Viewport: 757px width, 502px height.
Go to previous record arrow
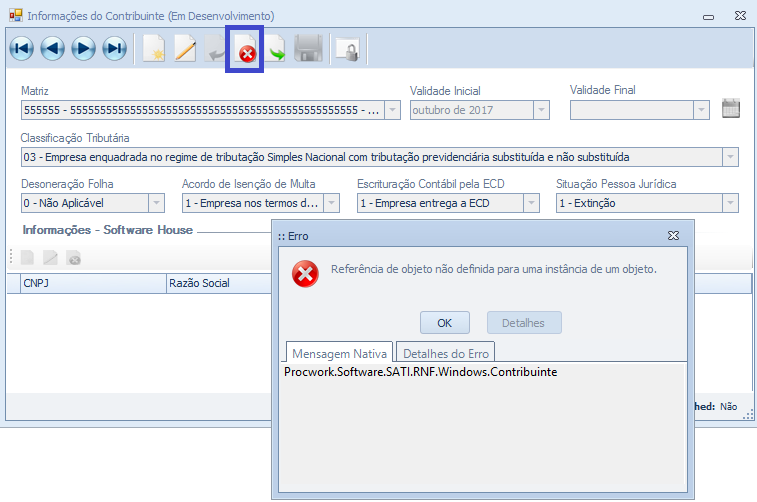click(x=52, y=48)
